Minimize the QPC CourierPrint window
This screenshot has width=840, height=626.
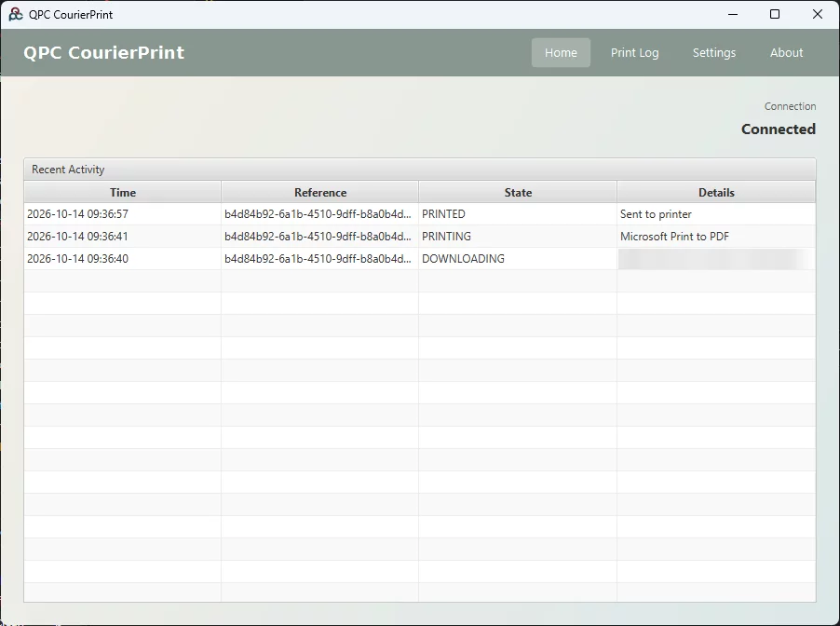733,15
